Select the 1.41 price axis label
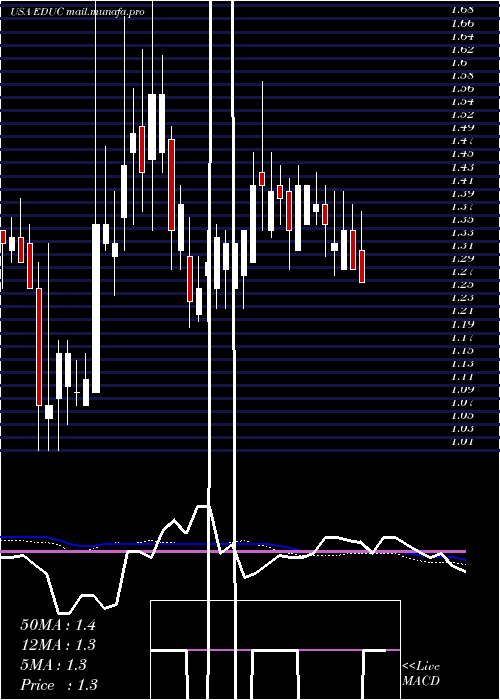The width and height of the screenshot is (500, 700). [462, 180]
